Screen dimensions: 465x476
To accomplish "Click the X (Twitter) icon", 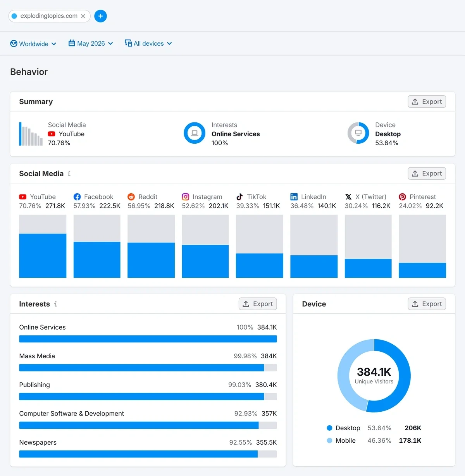I will point(348,197).
